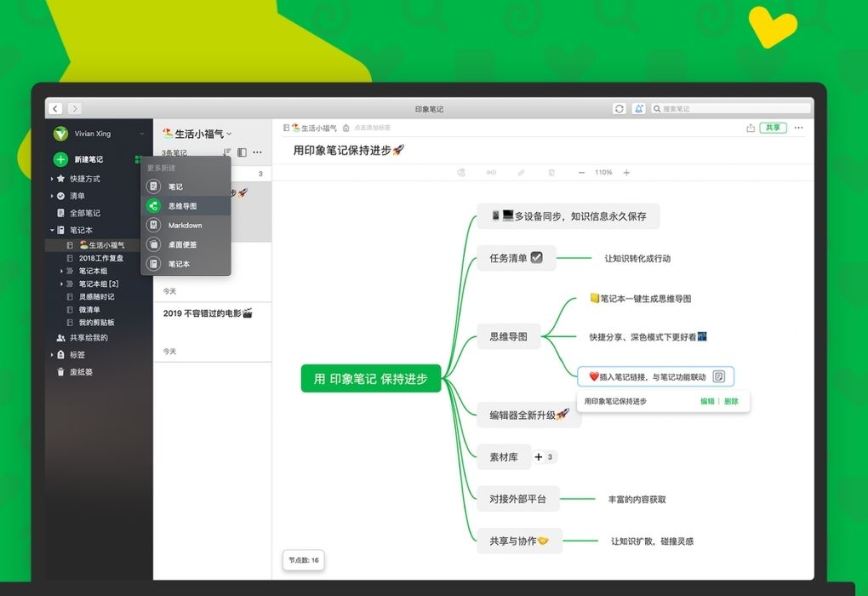The image size is (868, 596).
Task: Expand 素材库 node's plus 3 children
Action: click(544, 457)
